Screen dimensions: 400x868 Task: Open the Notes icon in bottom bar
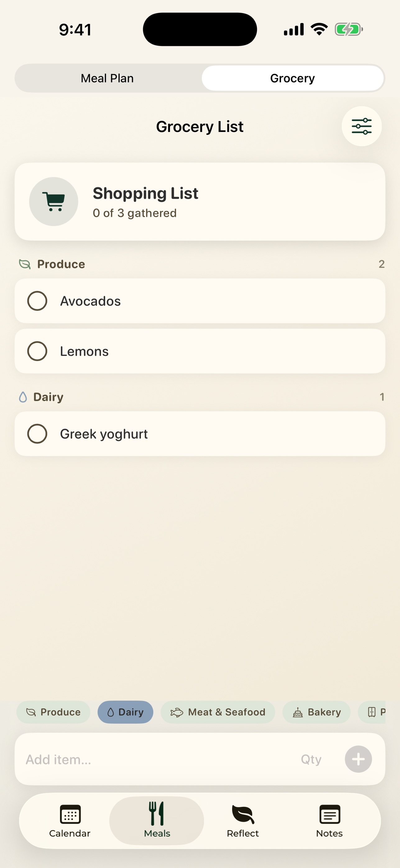click(x=329, y=814)
